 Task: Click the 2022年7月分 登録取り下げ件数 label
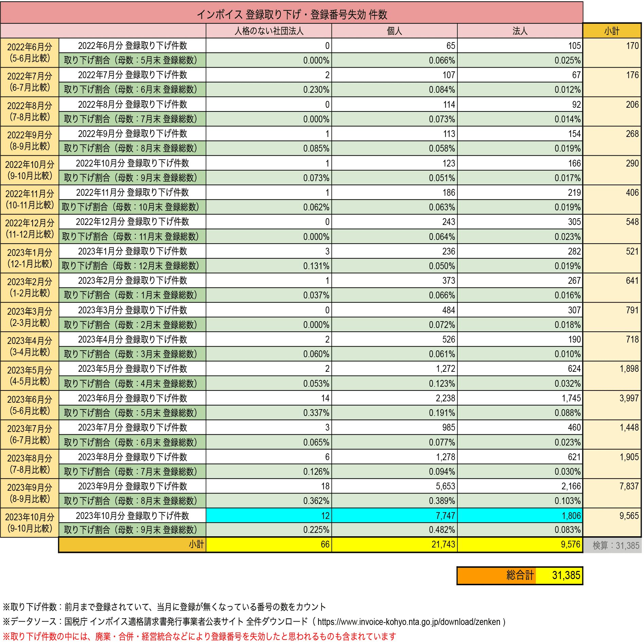click(x=133, y=75)
